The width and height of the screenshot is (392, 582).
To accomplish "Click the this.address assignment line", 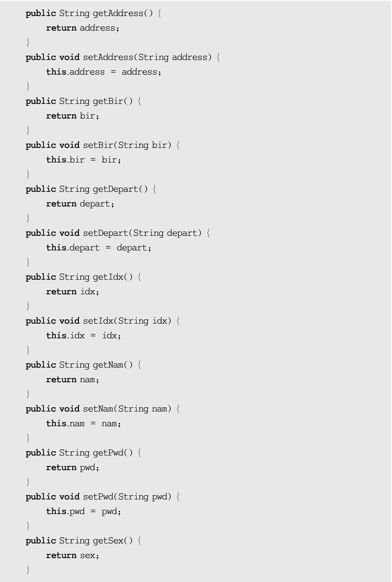I will coord(104,72).
